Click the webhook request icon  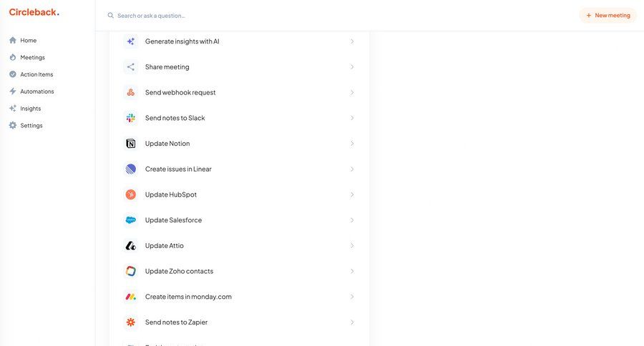130,92
